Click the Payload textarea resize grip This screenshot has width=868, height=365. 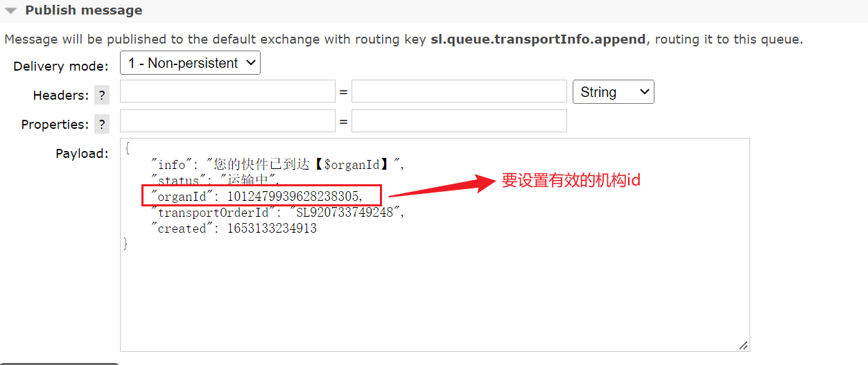click(x=743, y=345)
